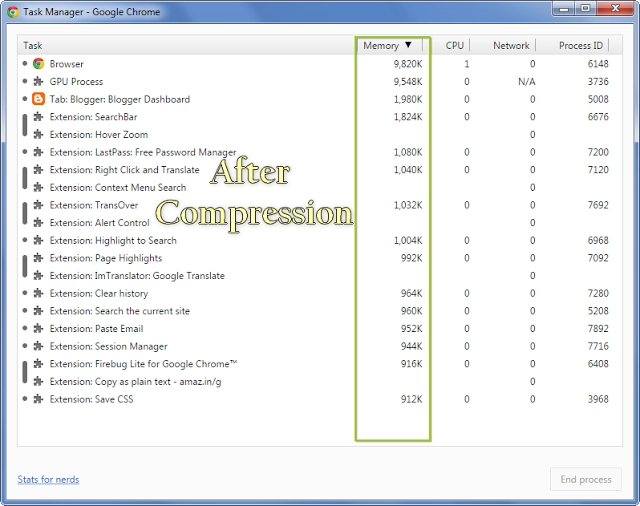Click puzzle icon of Context Menu Search
Screen dimensions: 640x506
coord(38,187)
